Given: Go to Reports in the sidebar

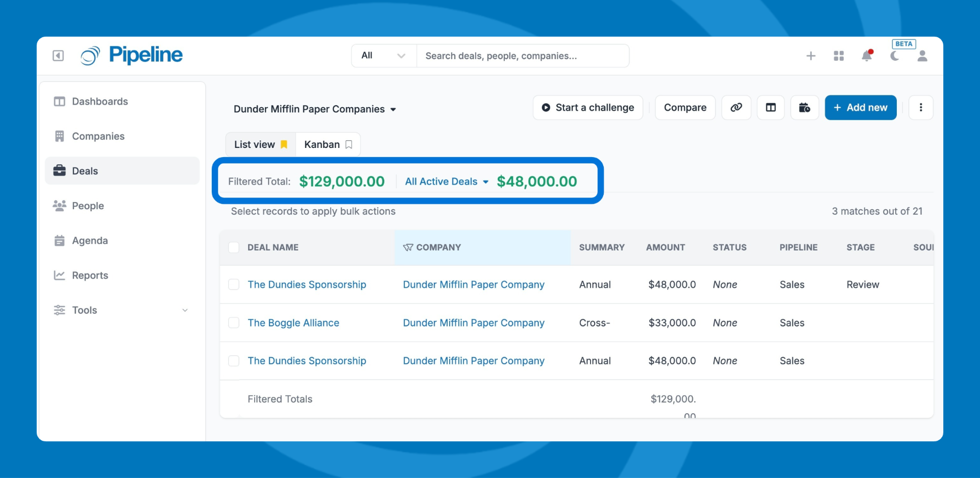Looking at the screenshot, I should click(90, 275).
